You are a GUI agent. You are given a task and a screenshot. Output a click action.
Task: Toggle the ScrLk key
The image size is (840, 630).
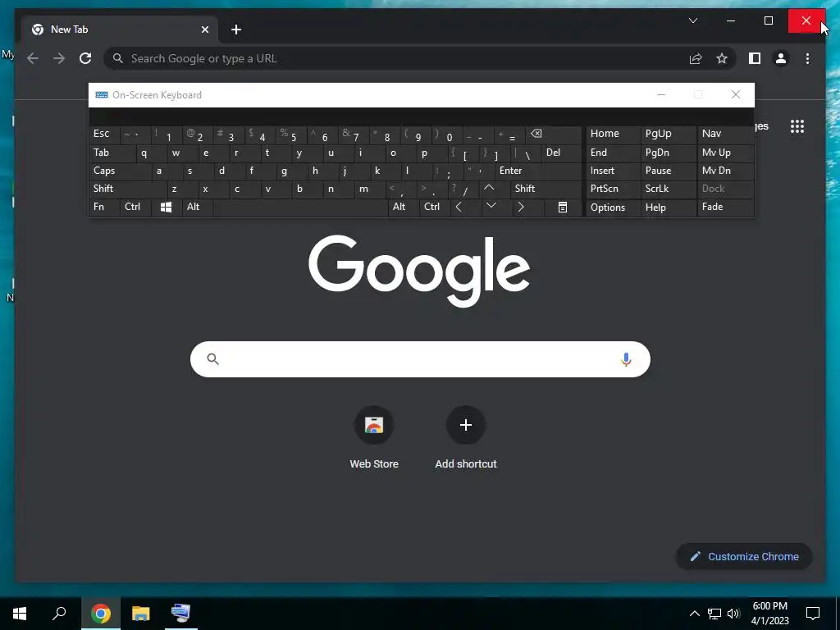pyautogui.click(x=669, y=189)
